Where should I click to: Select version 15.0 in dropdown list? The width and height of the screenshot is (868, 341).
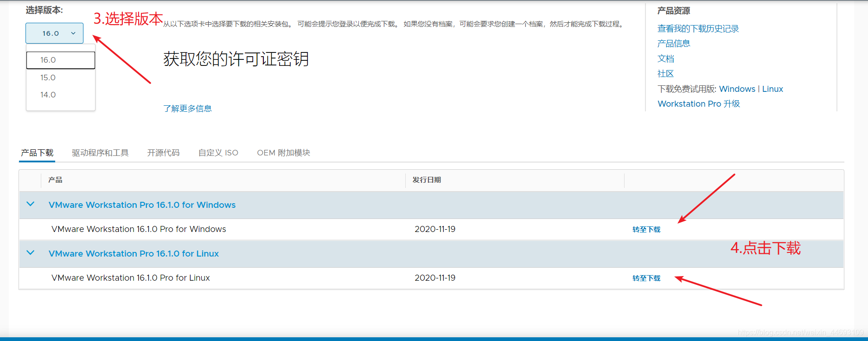coord(61,77)
